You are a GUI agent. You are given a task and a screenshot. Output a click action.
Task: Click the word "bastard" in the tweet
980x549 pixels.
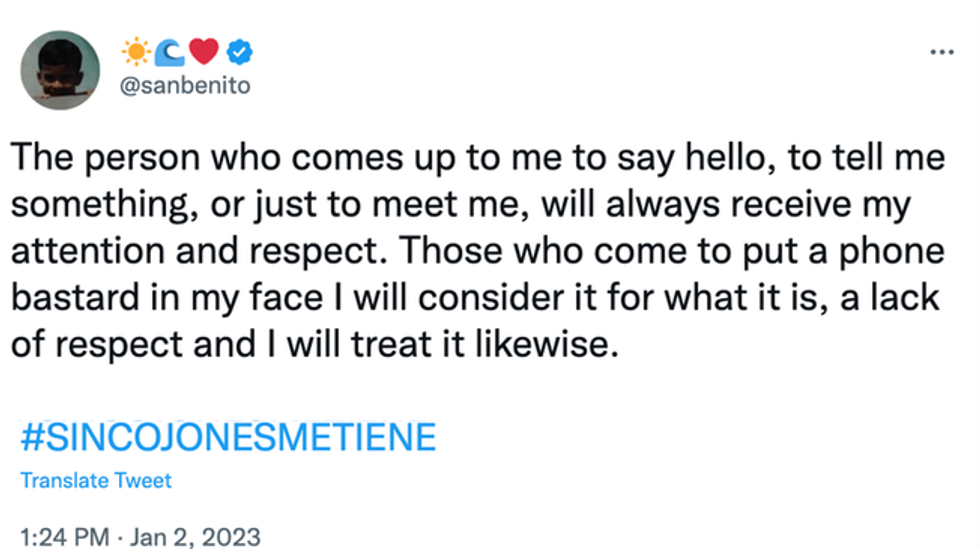pos(68,298)
